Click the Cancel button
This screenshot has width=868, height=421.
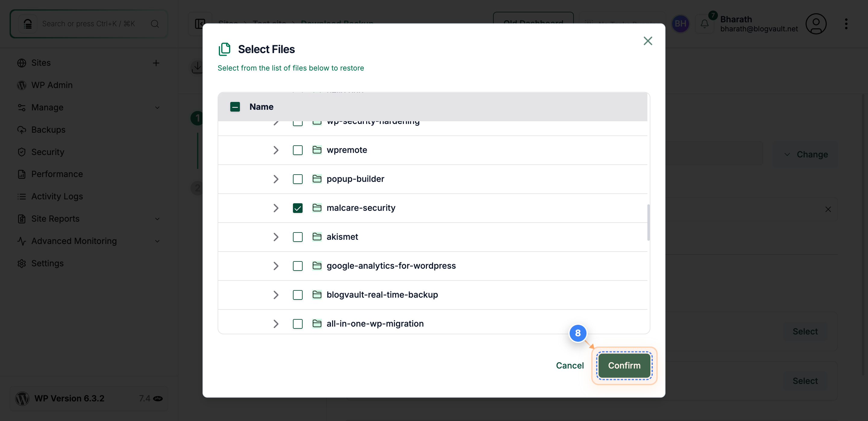click(569, 366)
